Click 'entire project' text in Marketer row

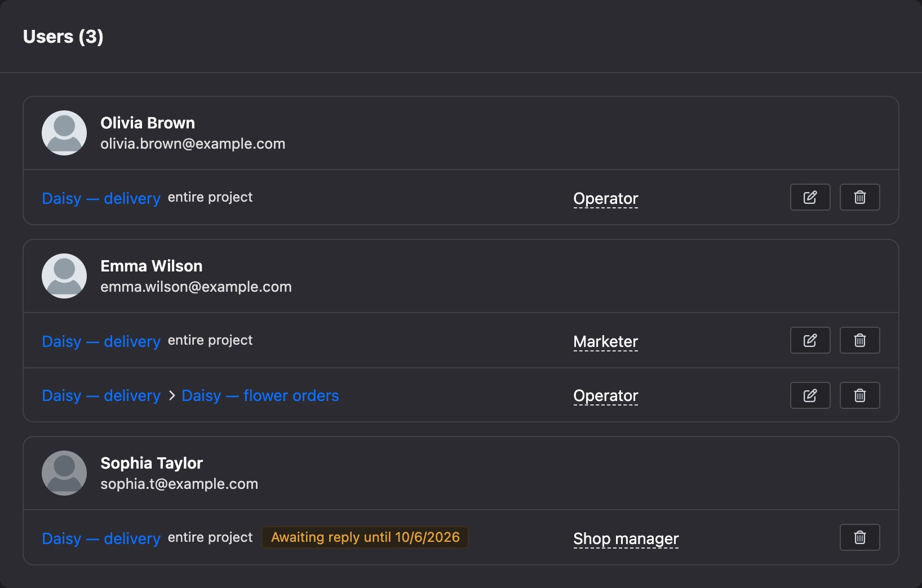tap(210, 340)
